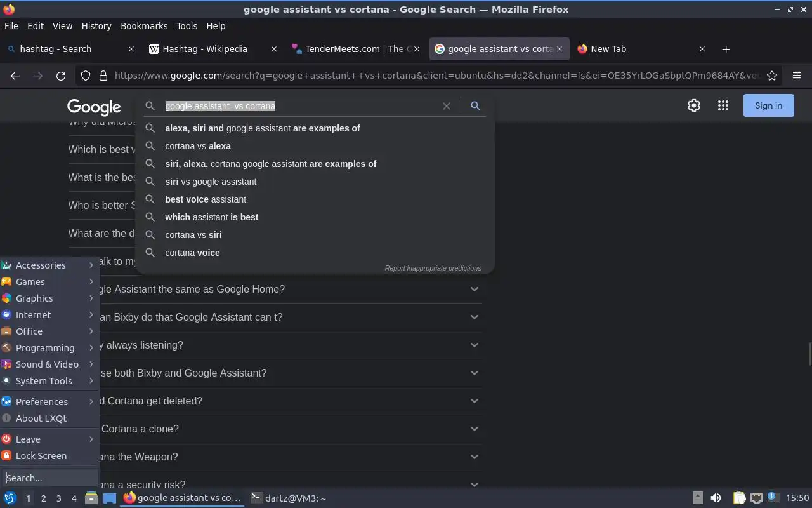Expand the Sound & Video submenu

point(49,364)
